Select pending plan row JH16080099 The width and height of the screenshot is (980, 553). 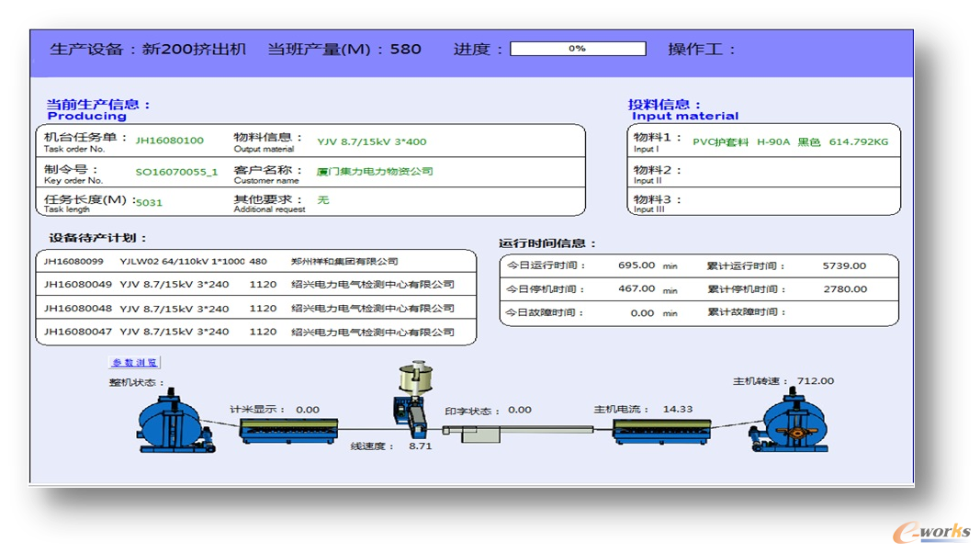(256, 261)
